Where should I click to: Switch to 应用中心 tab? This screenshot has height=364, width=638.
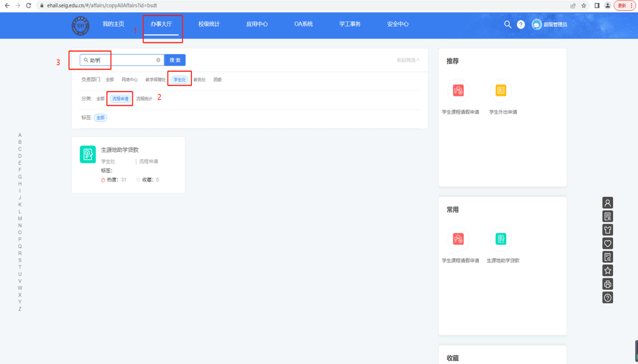click(257, 24)
